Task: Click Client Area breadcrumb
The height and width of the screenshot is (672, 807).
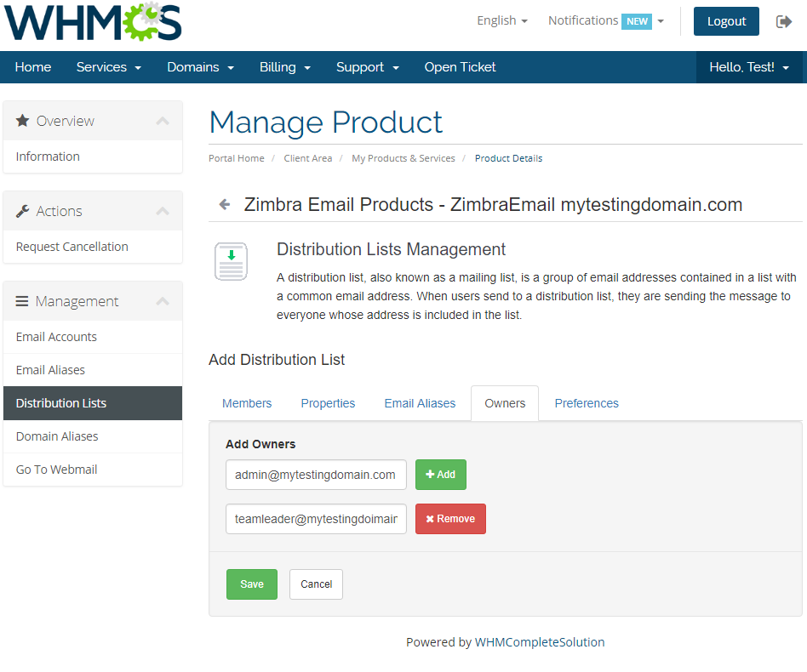Action: pyautogui.click(x=308, y=158)
